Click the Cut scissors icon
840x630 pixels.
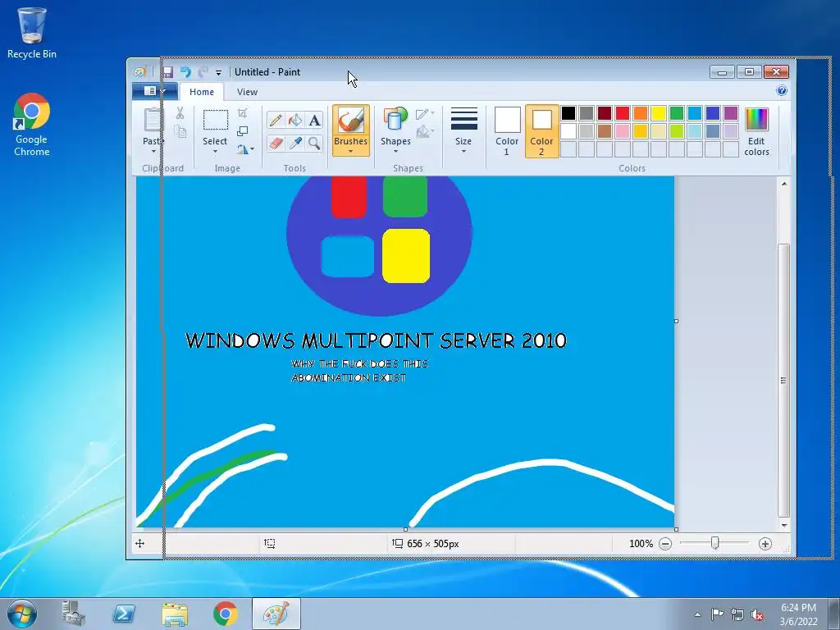click(x=180, y=113)
